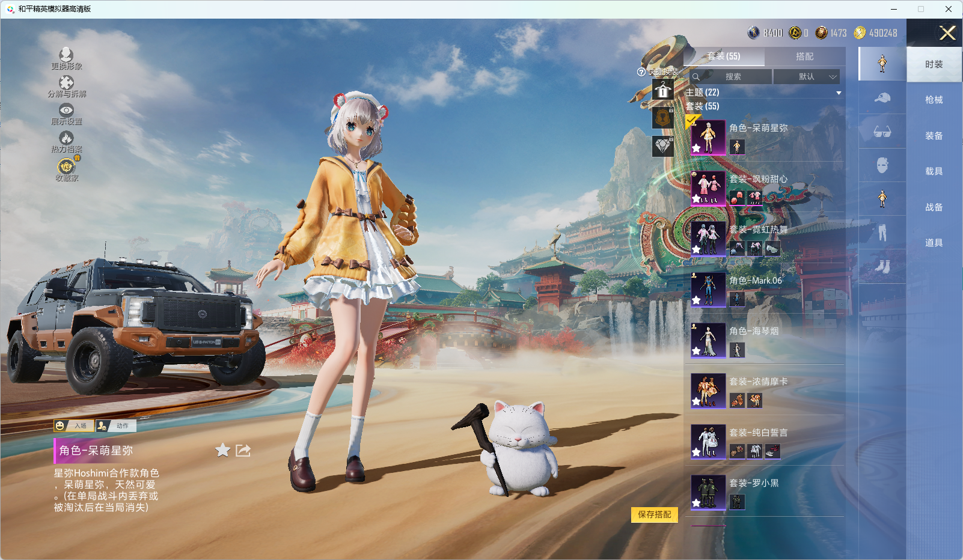
Task: Switch to the 搭配 tab
Action: 804,56
